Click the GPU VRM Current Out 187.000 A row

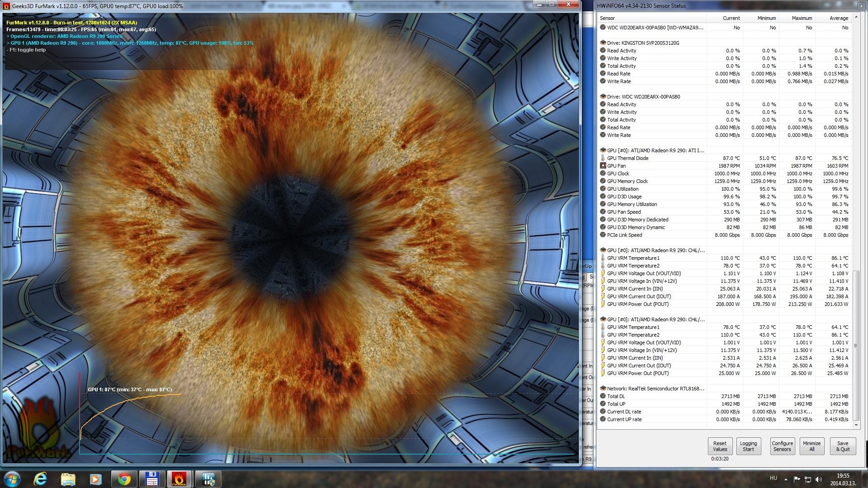pos(724,296)
